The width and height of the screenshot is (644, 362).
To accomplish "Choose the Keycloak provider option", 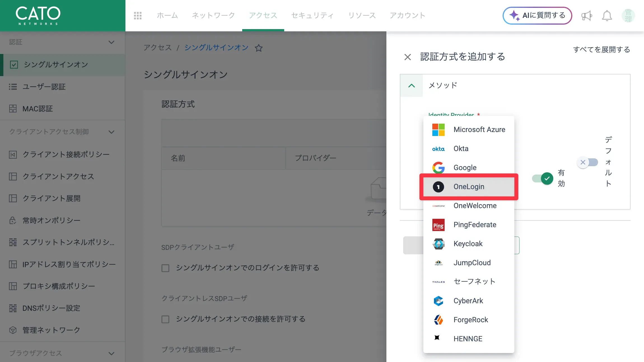I will [x=469, y=244].
